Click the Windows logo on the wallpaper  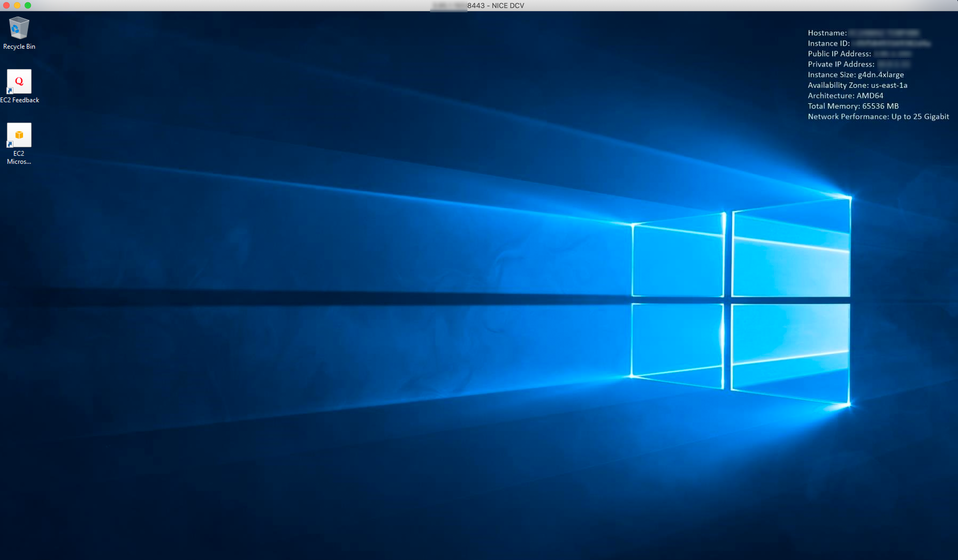[740, 300]
